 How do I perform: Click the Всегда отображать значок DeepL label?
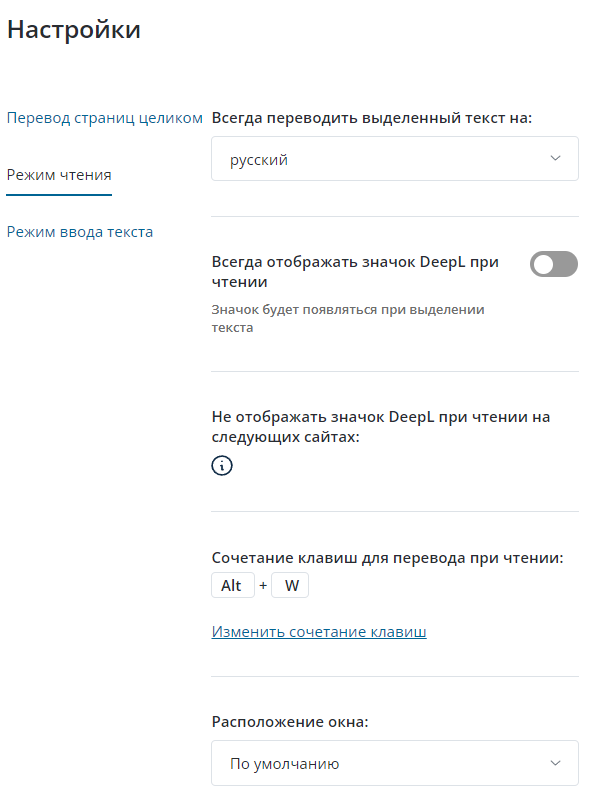point(355,272)
